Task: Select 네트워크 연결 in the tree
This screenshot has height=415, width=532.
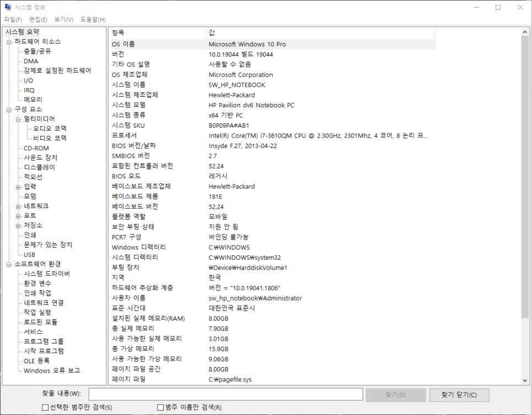Action: click(44, 303)
